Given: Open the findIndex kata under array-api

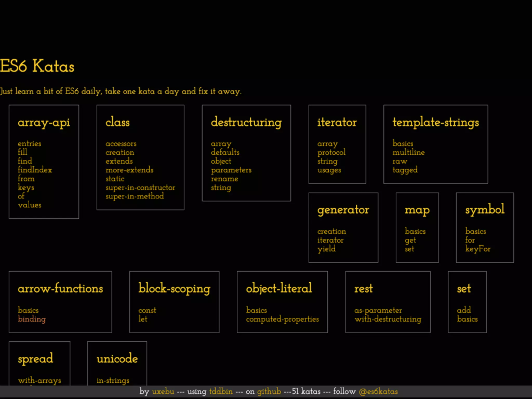Looking at the screenshot, I should point(35,170).
